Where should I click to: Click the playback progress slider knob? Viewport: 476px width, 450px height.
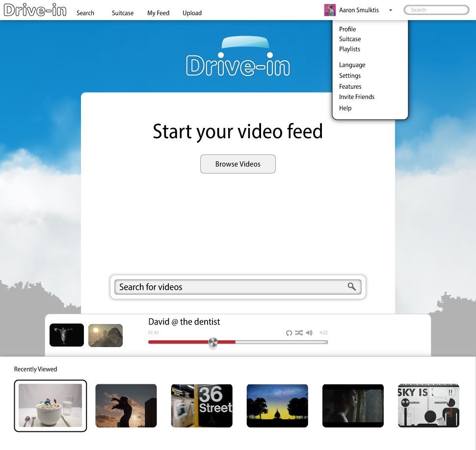point(212,342)
